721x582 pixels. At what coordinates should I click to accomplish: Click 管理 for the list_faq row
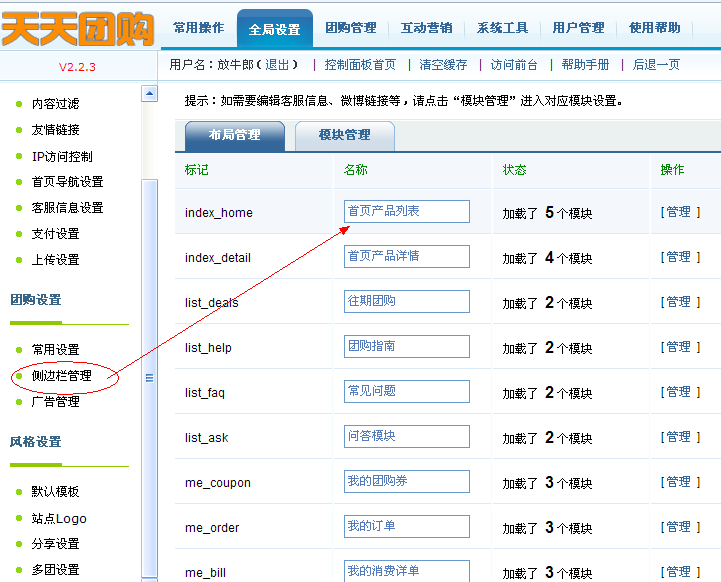point(678,392)
